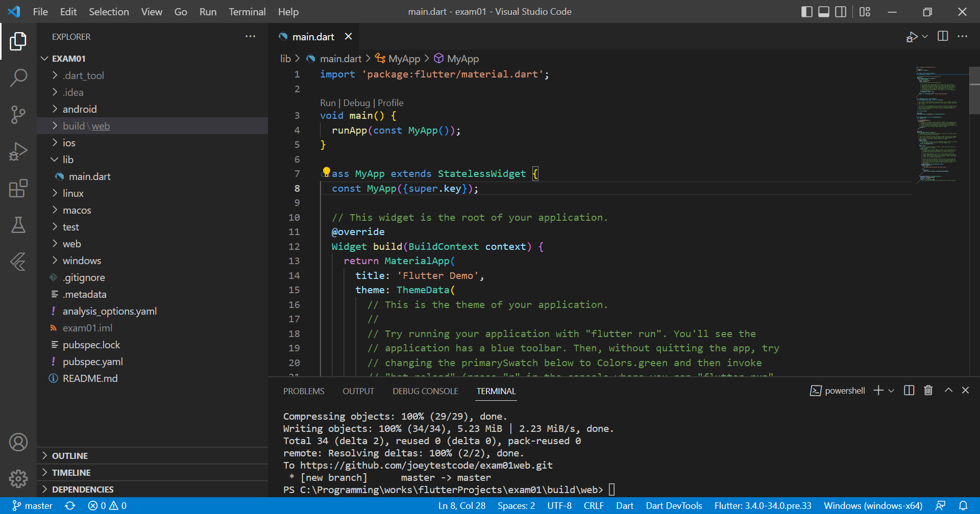
Task: Customize layout icon in title bar
Action: click(x=865, y=12)
